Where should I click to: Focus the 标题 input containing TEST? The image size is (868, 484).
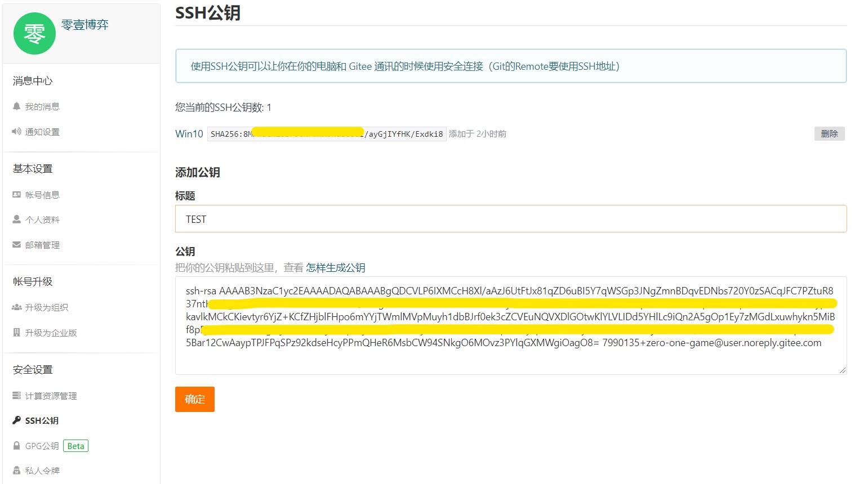coord(511,219)
